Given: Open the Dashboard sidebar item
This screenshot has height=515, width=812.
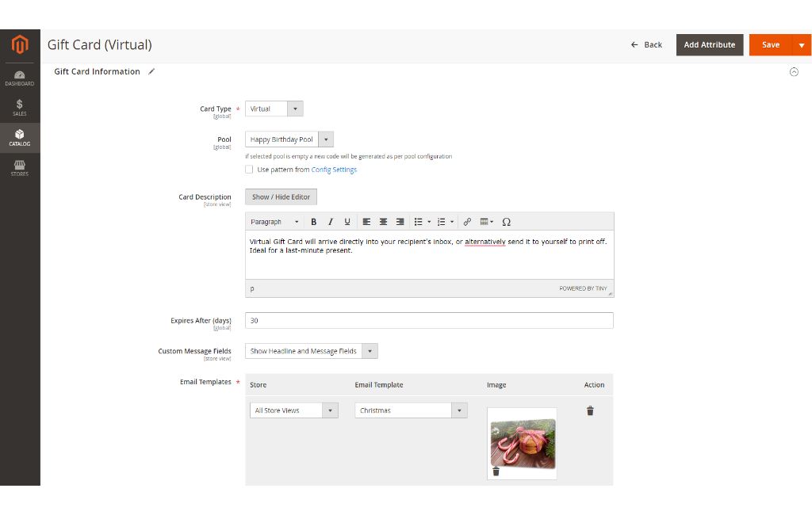Looking at the screenshot, I should point(20,78).
